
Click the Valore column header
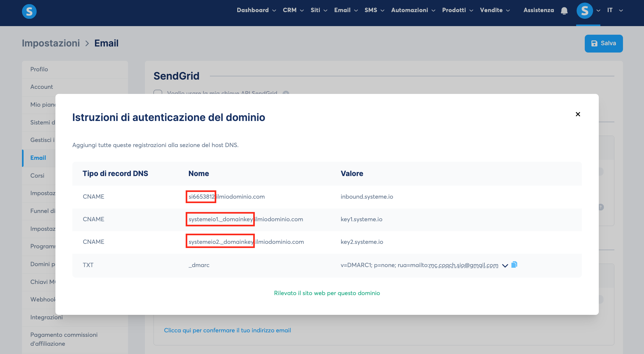click(x=352, y=173)
